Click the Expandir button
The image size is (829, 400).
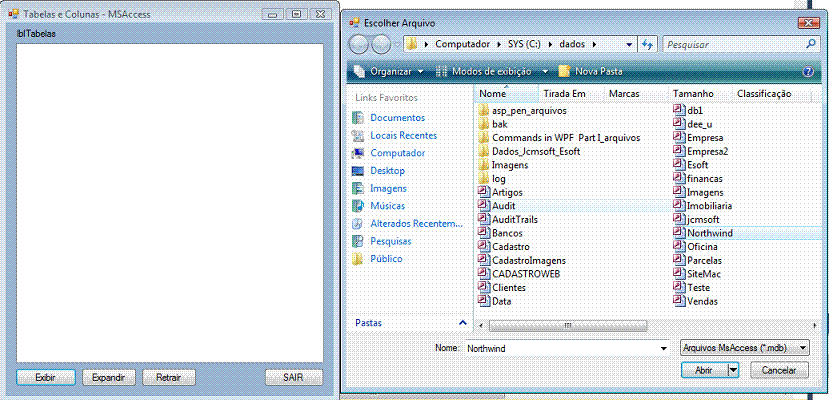click(x=108, y=377)
